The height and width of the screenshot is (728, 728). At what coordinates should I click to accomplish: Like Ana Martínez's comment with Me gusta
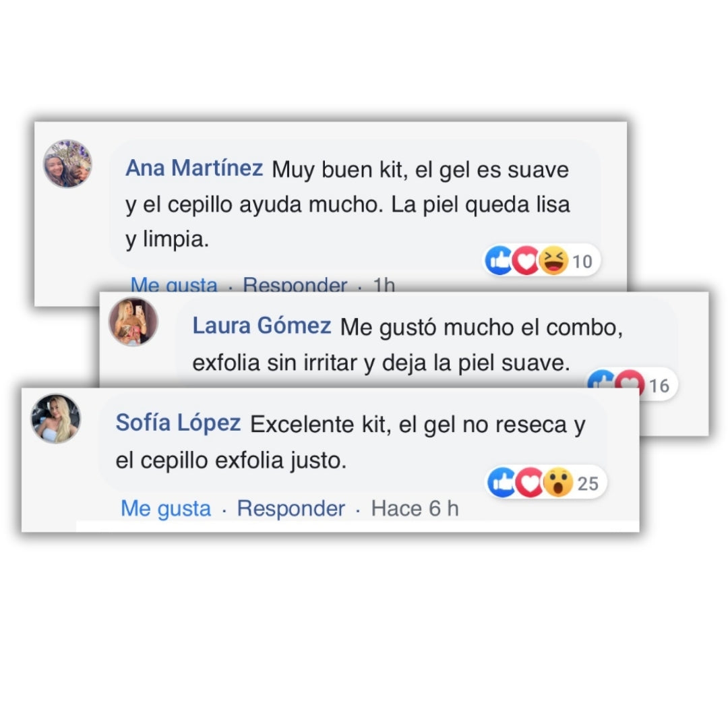coord(174,284)
